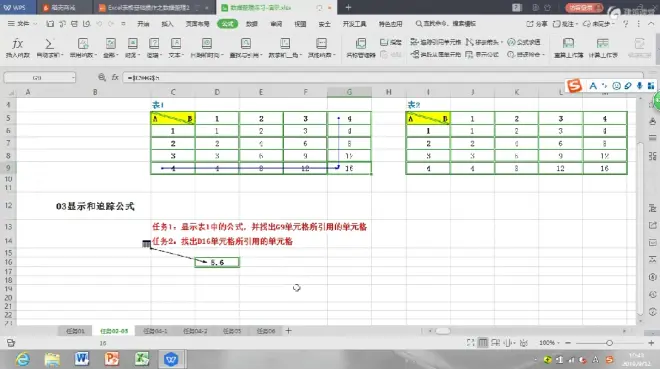The width and height of the screenshot is (660, 369).
Task: Click the Calculate Sheet icon
Action: pos(603,47)
